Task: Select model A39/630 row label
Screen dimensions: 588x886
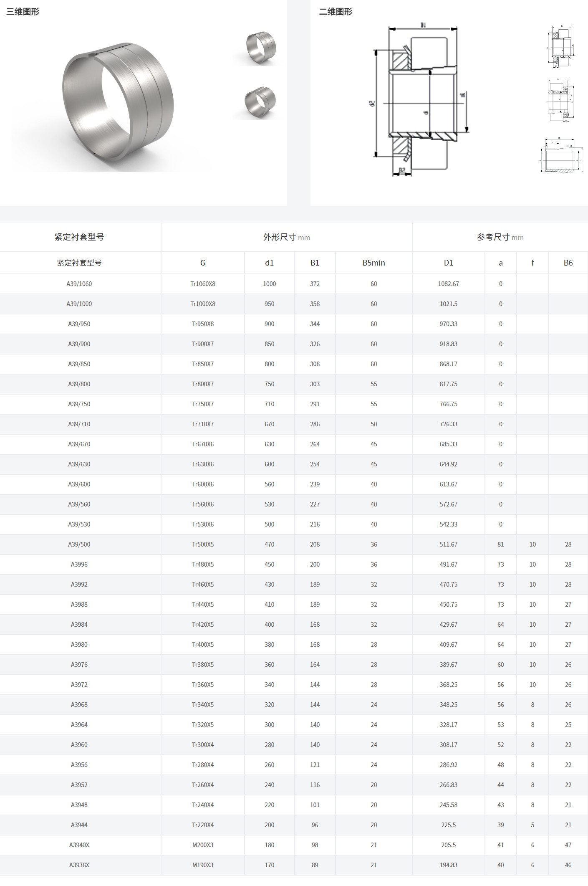Action: 79,464
